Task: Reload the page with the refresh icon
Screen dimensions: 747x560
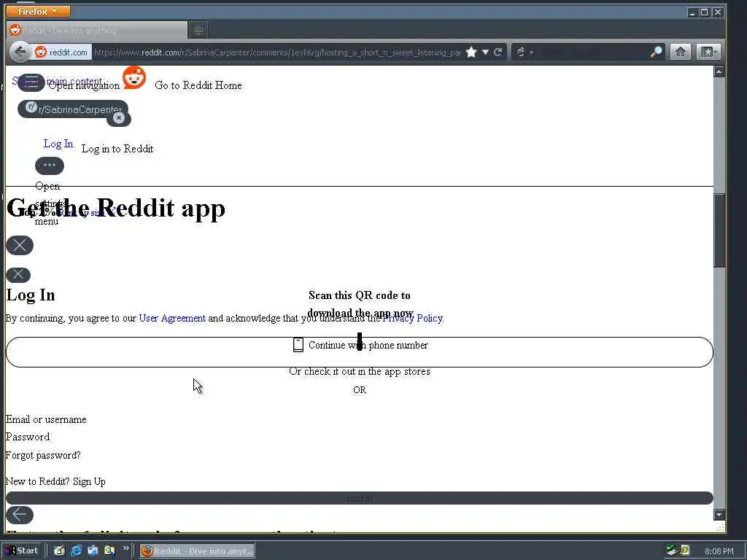Action: pyautogui.click(x=498, y=52)
